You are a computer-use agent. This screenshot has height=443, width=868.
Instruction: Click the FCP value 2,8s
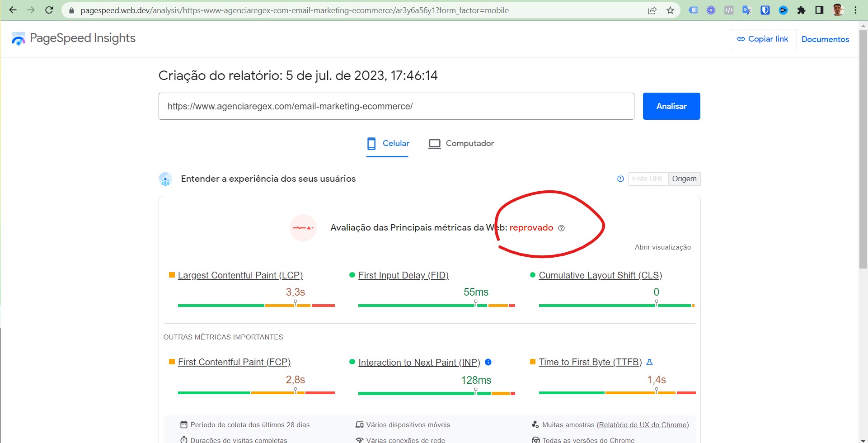(x=296, y=380)
